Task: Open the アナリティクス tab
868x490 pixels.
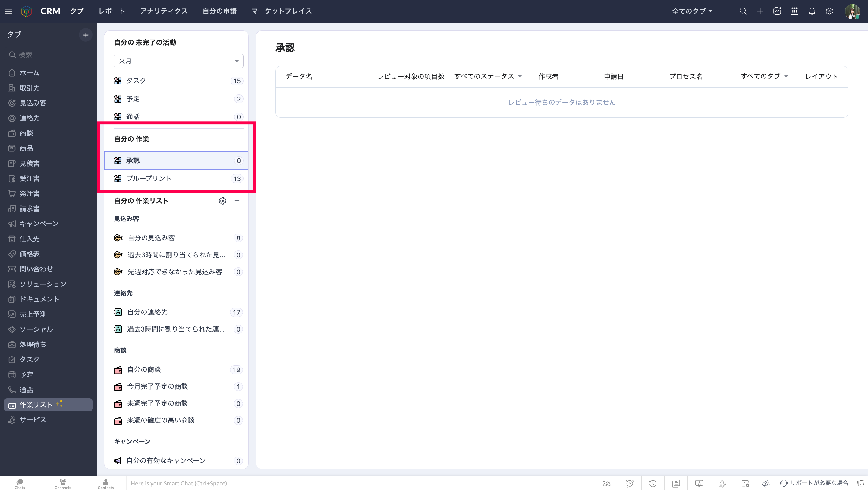Action: tap(164, 11)
